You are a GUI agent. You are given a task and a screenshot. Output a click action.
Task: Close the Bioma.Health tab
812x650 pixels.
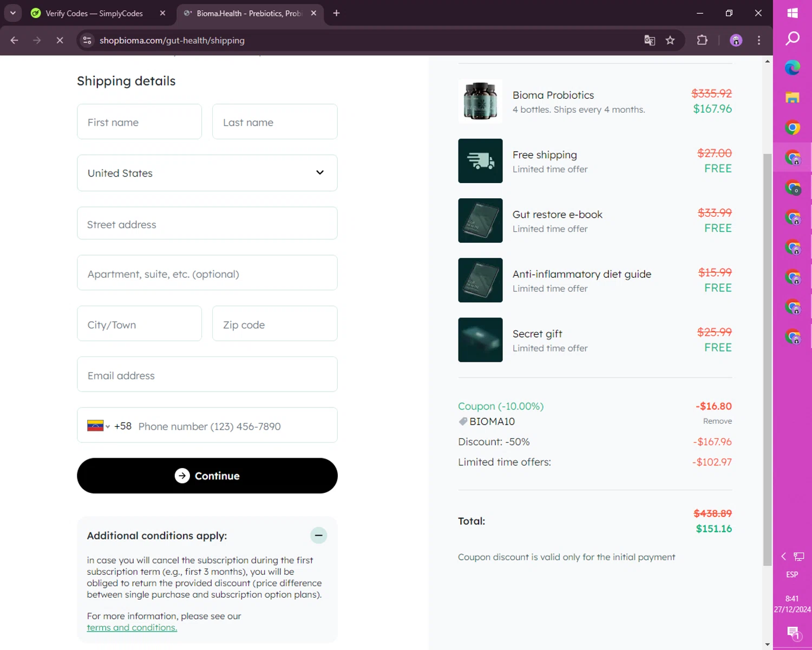[x=313, y=13]
